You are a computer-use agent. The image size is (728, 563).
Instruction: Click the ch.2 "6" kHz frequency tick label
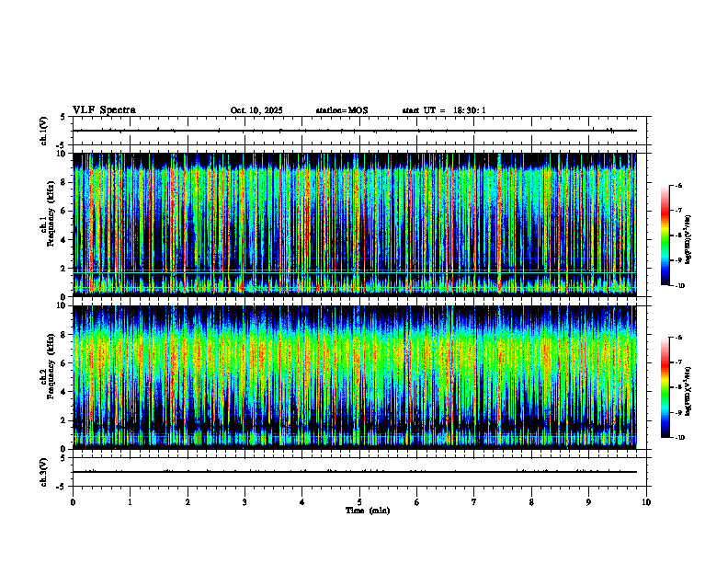64,363
